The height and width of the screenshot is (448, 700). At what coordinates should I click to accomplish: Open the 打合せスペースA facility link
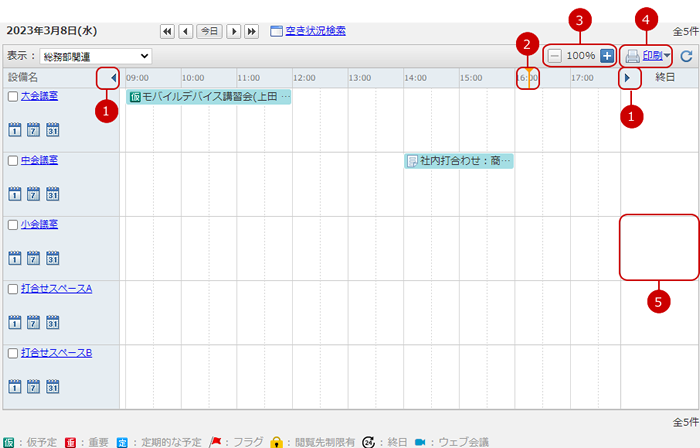pos(57,289)
